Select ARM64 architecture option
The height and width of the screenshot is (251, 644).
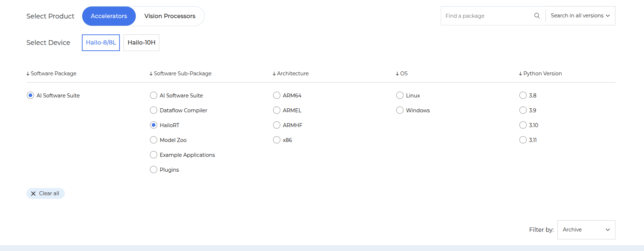tap(277, 96)
